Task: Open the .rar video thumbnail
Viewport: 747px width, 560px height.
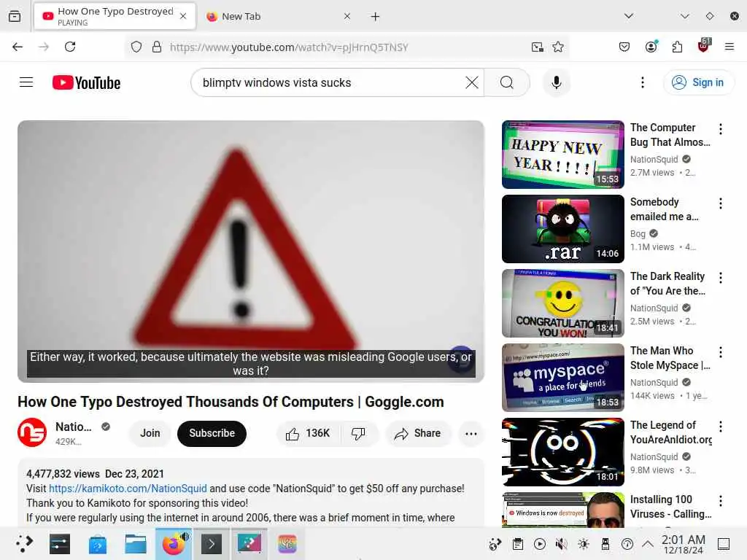Action: [x=563, y=228]
